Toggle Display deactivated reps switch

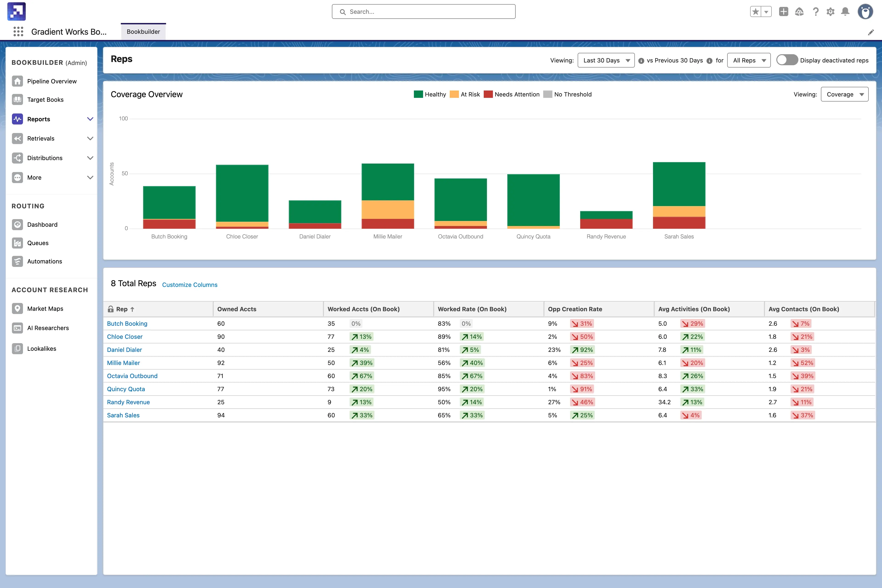(x=787, y=60)
